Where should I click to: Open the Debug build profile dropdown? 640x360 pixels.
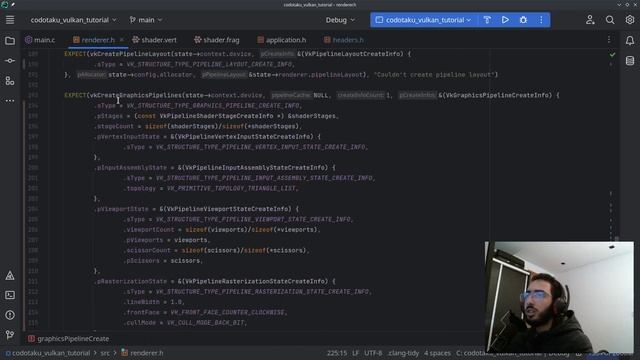point(340,20)
